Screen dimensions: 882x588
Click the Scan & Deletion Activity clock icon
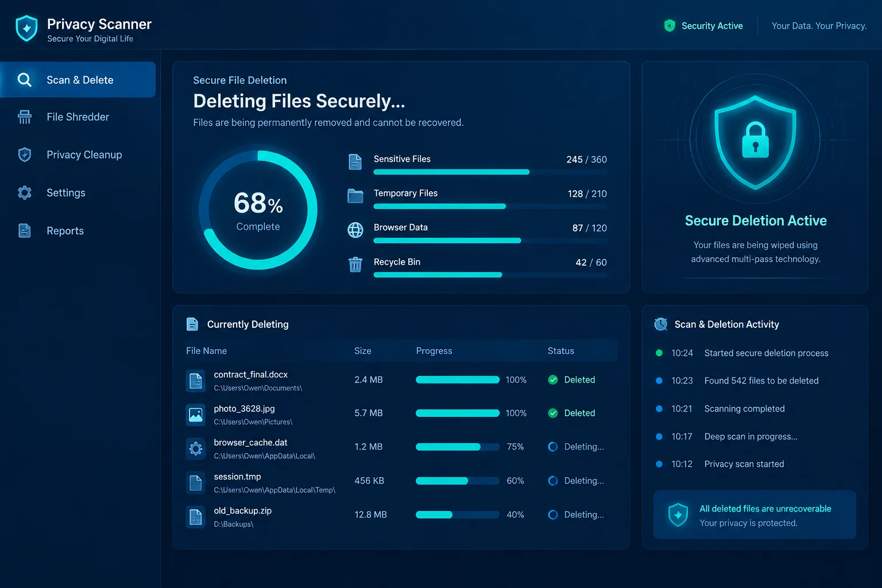click(661, 324)
